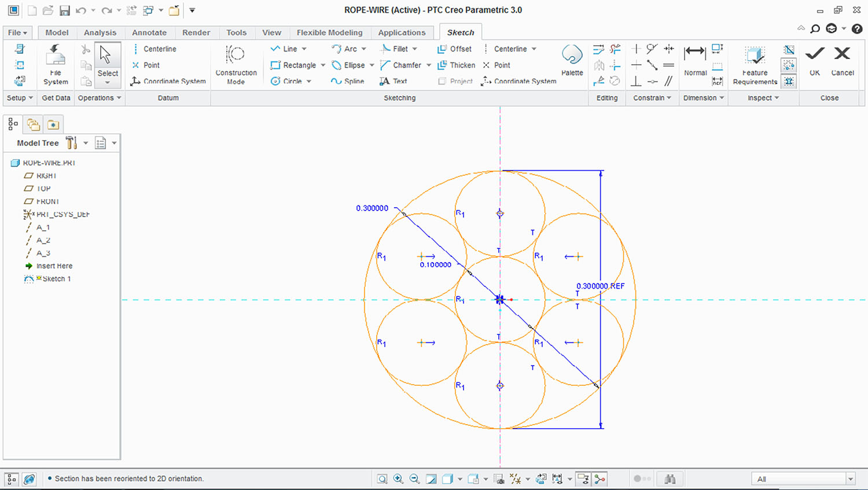Expand the Chamfer tool dropdown arrow

coord(429,65)
